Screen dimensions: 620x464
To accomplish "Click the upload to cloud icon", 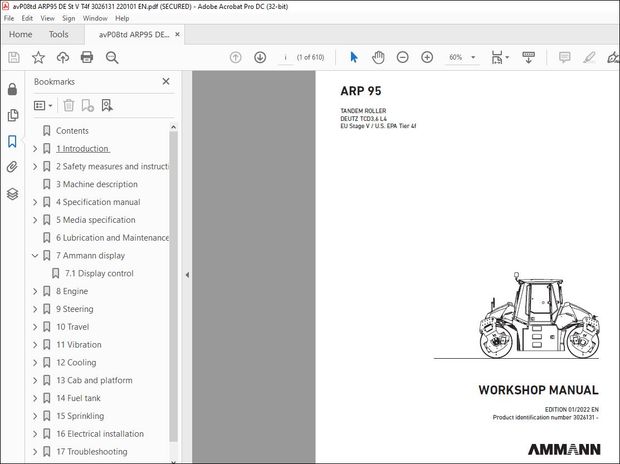I will (x=63, y=58).
